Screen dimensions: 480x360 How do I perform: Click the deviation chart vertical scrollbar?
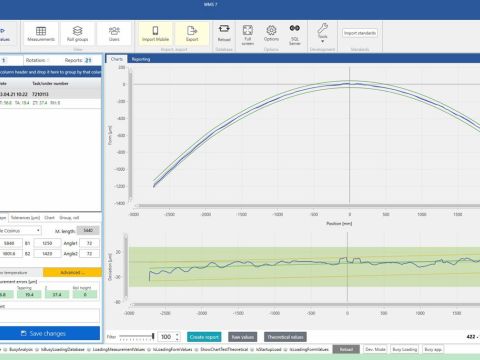click(126, 267)
